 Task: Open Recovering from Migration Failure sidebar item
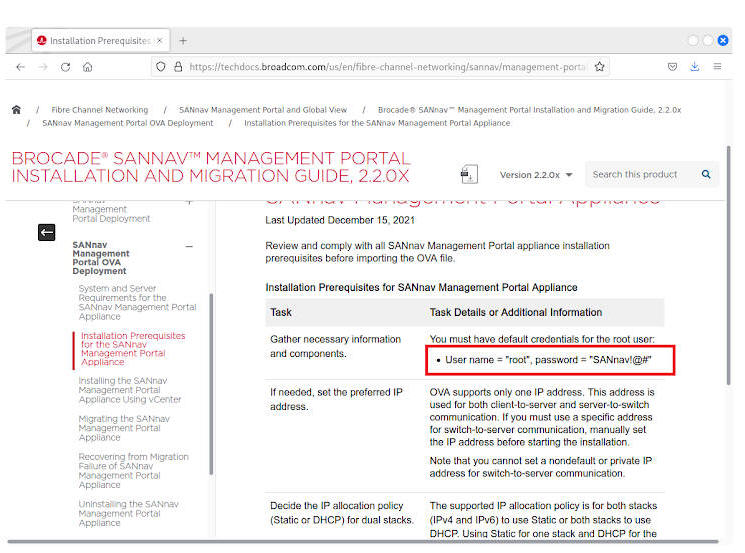coord(134,471)
